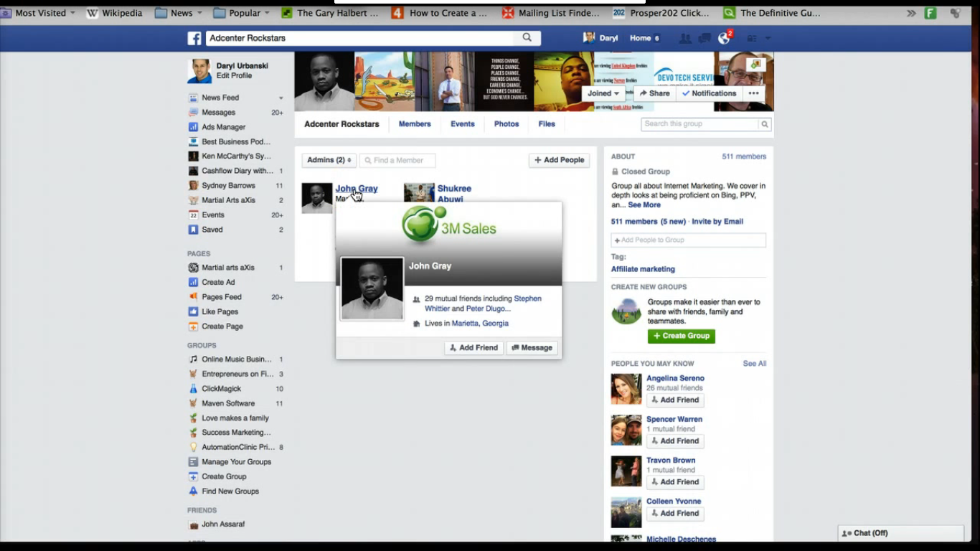
Task: Open privacy shortcuts lock icon
Action: click(752, 39)
